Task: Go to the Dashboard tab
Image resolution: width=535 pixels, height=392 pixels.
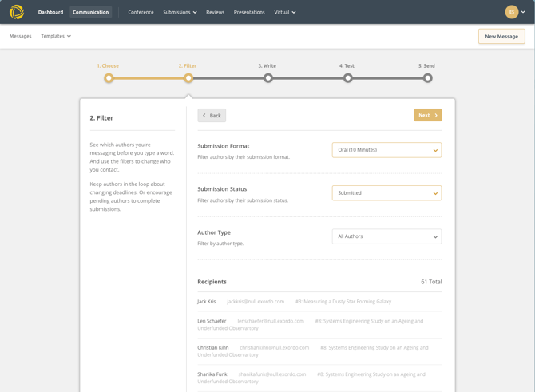Action: click(x=50, y=12)
